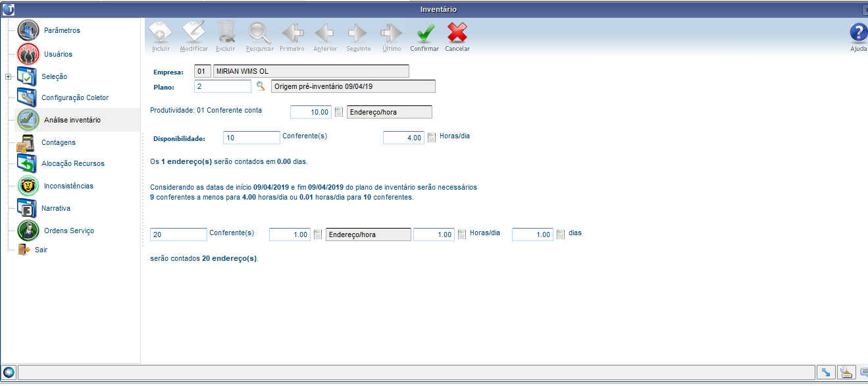Click the MIRIAN WMS OL company field
Image resolution: width=868 pixels, height=386 pixels.
point(311,71)
